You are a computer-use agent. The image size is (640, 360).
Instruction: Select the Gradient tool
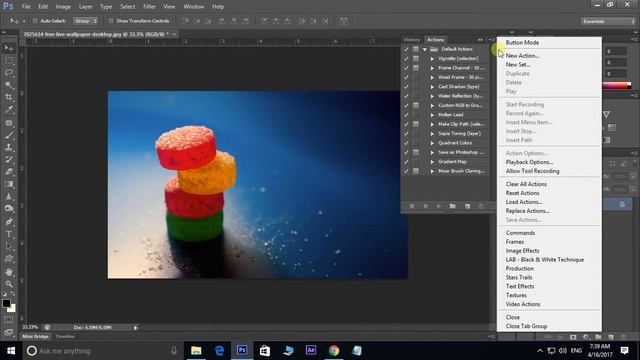click(x=9, y=184)
